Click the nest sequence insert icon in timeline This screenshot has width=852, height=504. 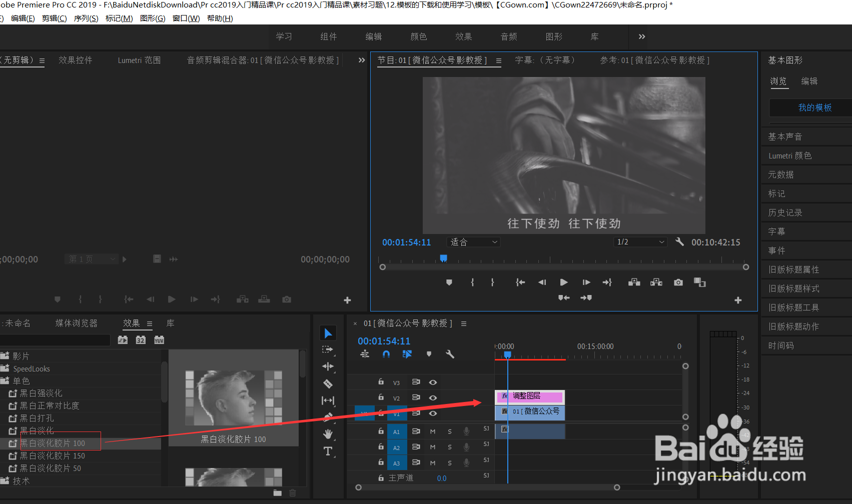[365, 354]
